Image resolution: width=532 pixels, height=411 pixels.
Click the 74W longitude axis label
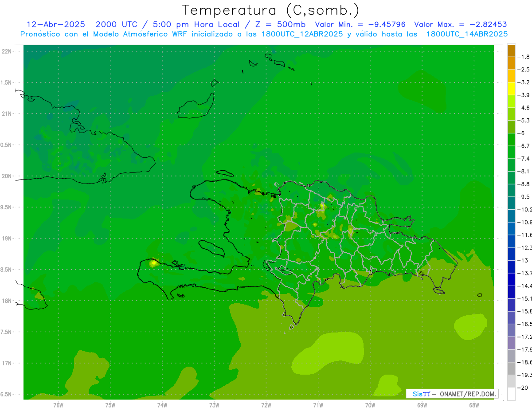pos(162,405)
